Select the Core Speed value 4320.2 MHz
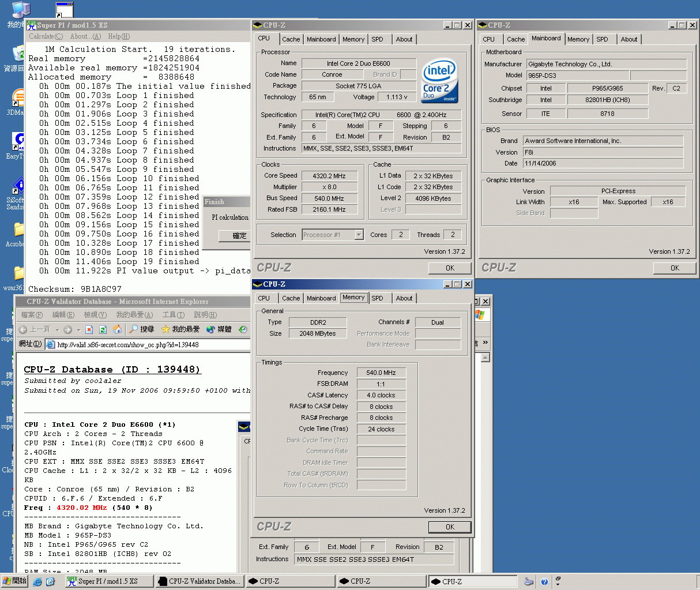 [x=329, y=176]
